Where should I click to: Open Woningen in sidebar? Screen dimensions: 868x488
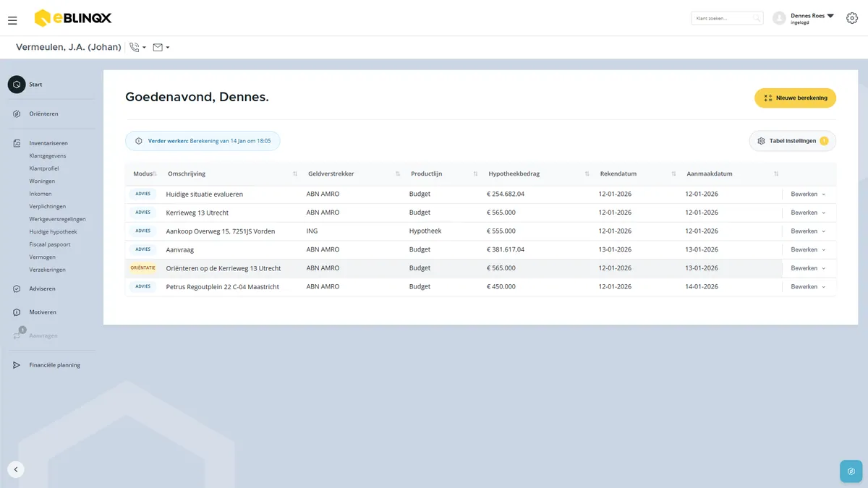tap(42, 181)
